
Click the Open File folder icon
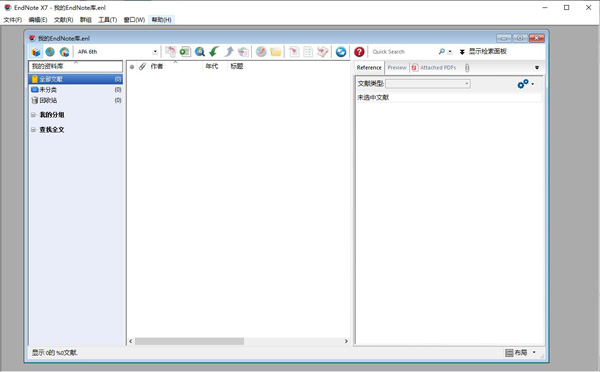pos(276,52)
